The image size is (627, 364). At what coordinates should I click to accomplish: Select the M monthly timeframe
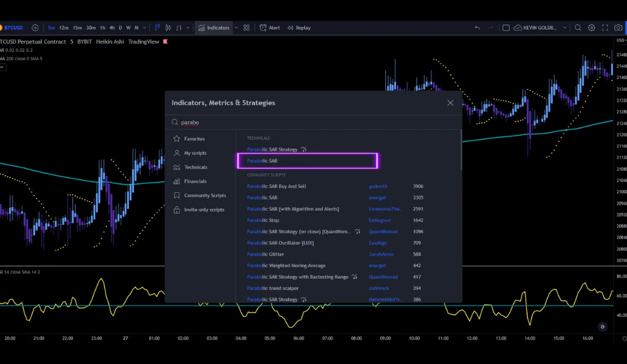(x=136, y=28)
